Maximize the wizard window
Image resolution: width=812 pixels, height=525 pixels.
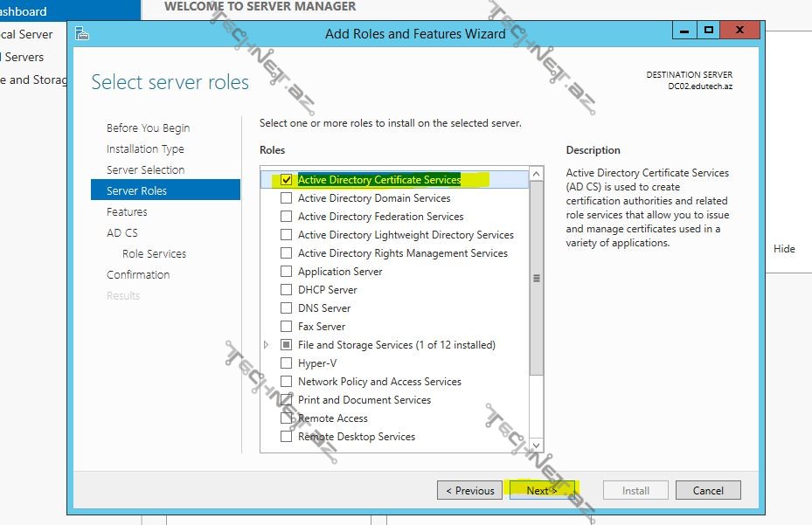(709, 30)
